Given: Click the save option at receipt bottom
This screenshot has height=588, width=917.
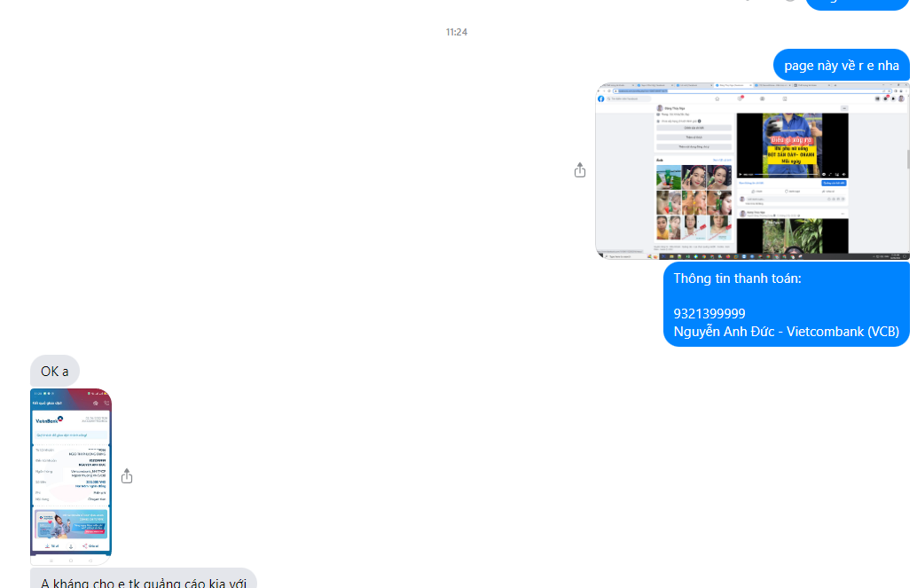Looking at the screenshot, I should pos(51,545).
